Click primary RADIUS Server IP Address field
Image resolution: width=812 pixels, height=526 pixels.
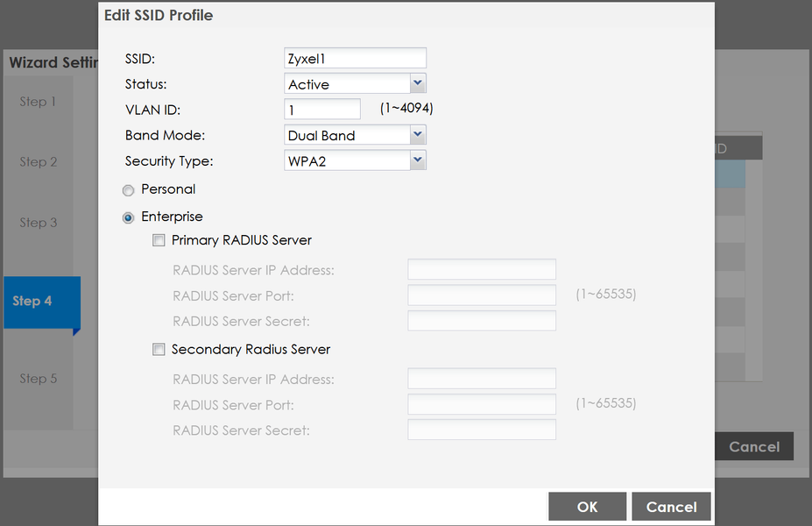click(482, 270)
